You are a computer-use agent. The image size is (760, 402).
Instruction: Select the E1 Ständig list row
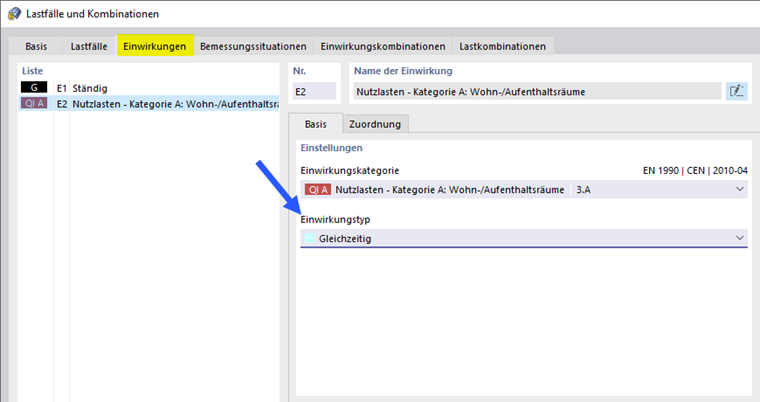149,88
